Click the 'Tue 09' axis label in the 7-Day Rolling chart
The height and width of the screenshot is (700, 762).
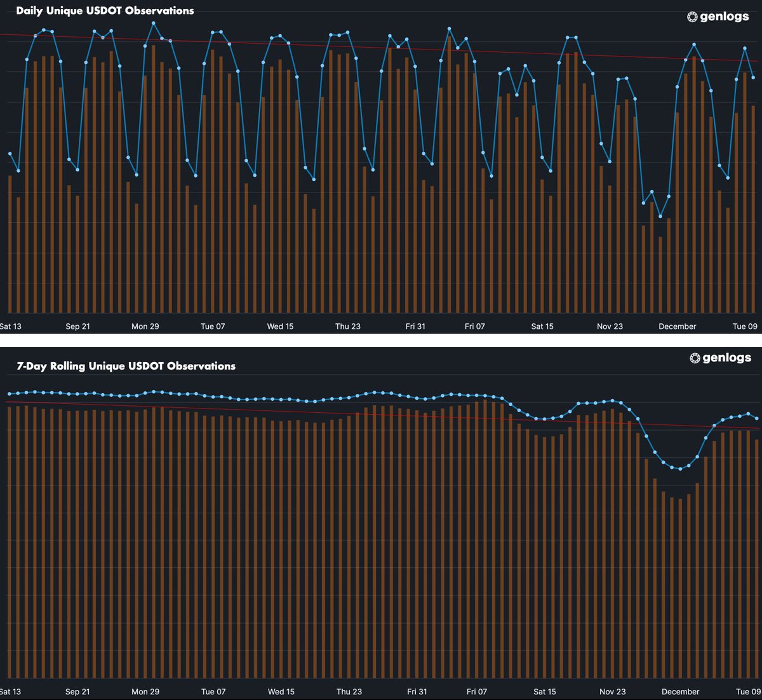748,692
